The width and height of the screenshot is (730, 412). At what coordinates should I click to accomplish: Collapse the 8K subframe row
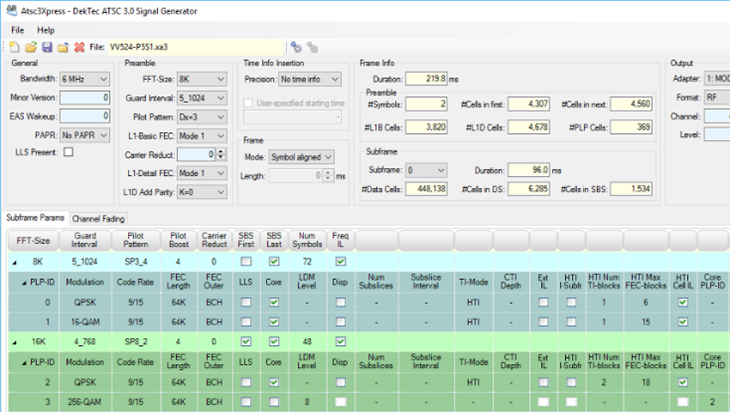14,260
